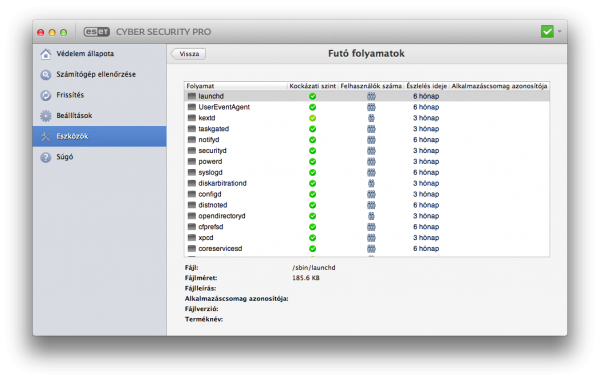This screenshot has width=600, height=381.
Task: Click the process icon next to distnoted
Action: click(x=192, y=205)
